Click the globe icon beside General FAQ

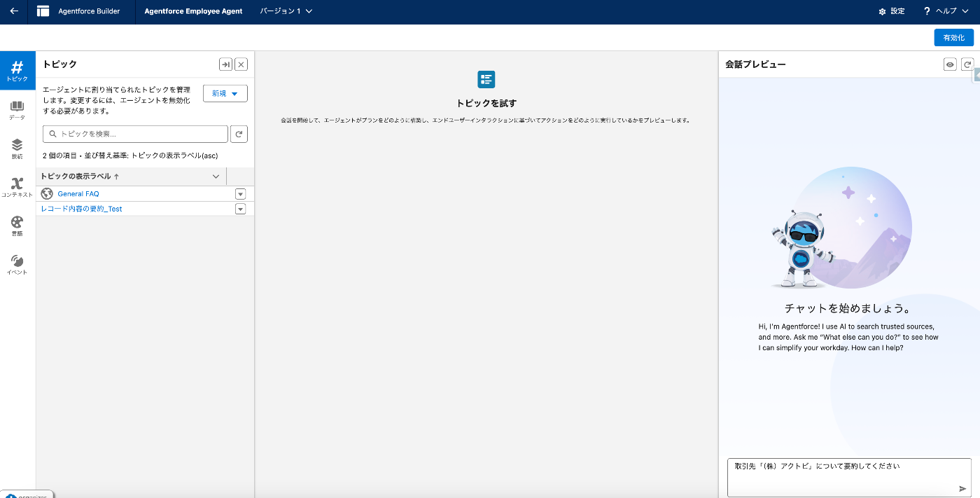coord(48,193)
